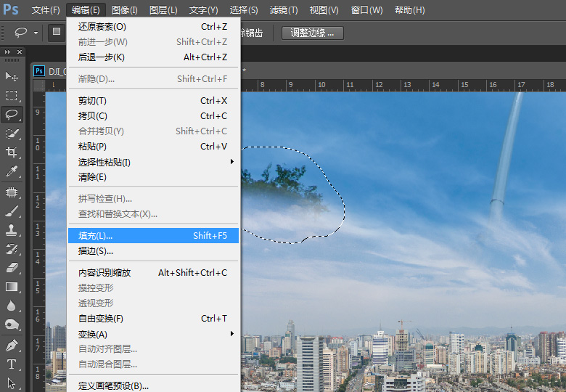Open the 滤镜(T) menu
Screen dimensions: 566x392
(x=284, y=10)
